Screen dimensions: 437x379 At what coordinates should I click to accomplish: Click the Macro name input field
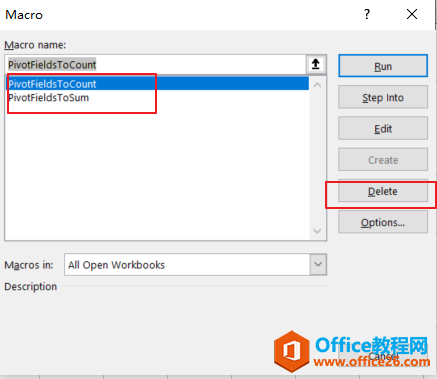(156, 64)
